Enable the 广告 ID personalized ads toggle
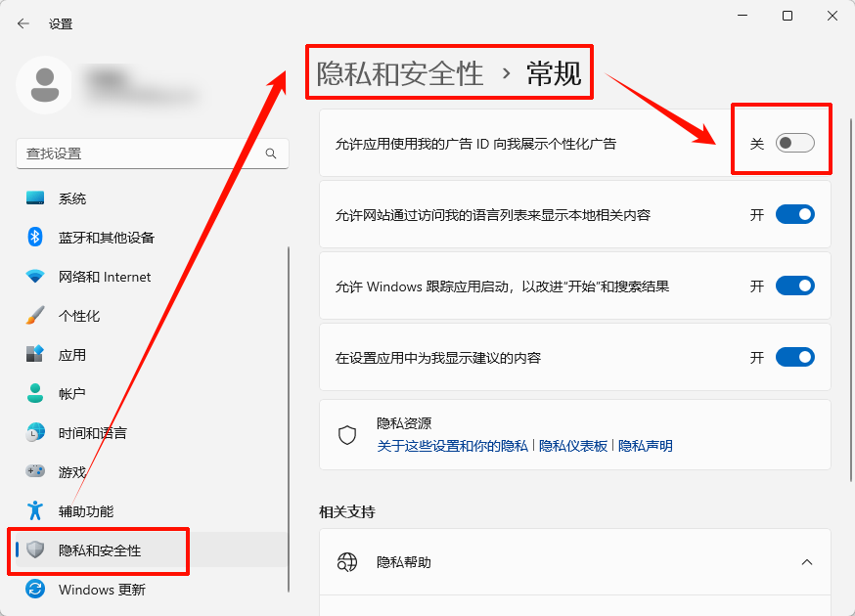Viewport: 855px width, 616px height. (794, 142)
